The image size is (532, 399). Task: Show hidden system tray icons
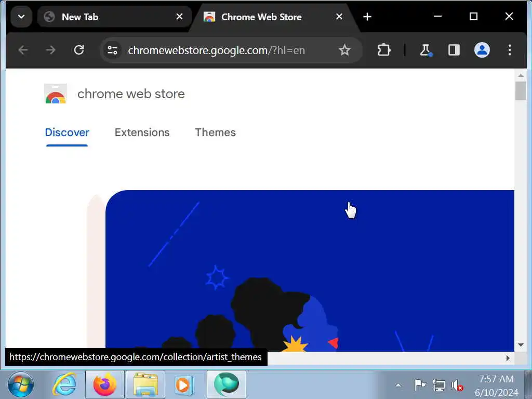tap(398, 385)
